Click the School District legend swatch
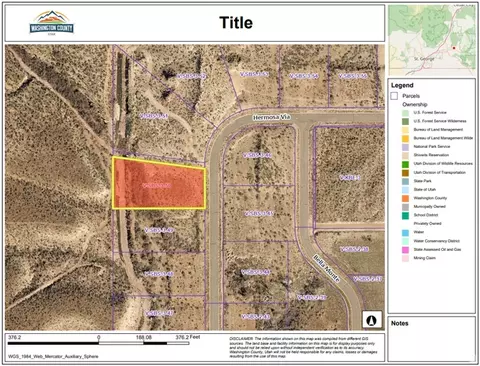 coord(405,215)
